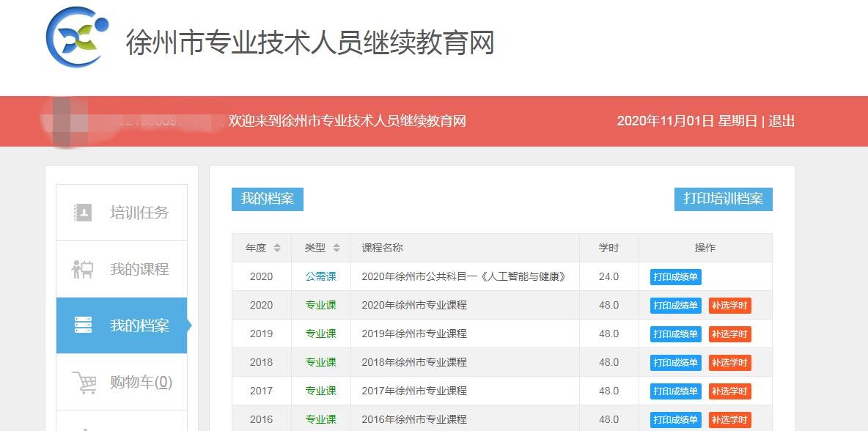Sort the table by 年度 column arrows
Viewport: 868px width, 431px height.
277,248
